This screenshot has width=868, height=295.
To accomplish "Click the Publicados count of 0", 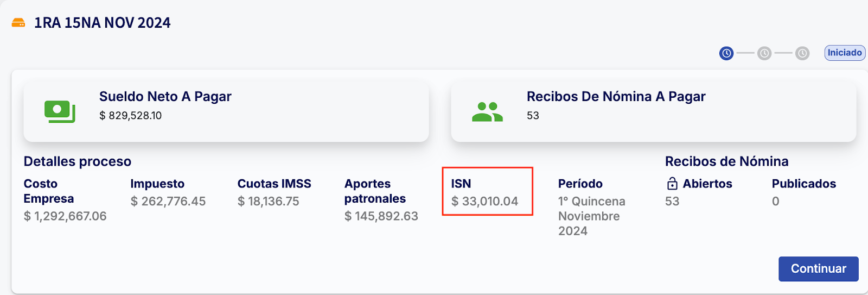I will (776, 202).
